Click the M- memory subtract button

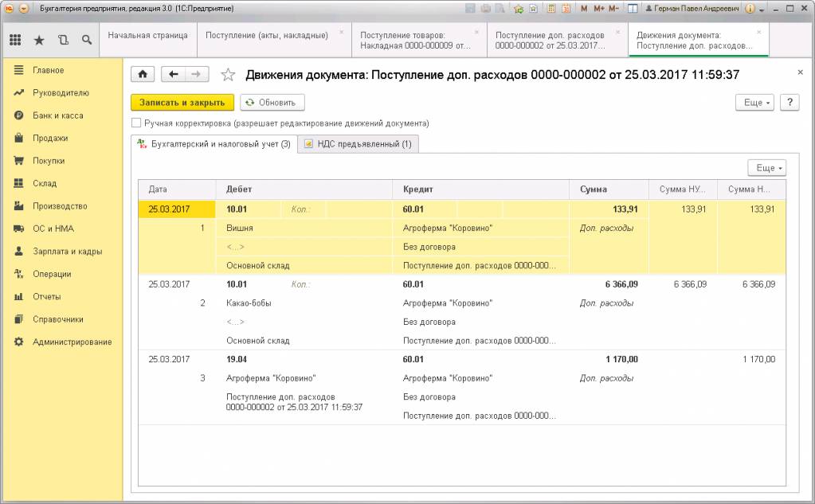pos(613,8)
